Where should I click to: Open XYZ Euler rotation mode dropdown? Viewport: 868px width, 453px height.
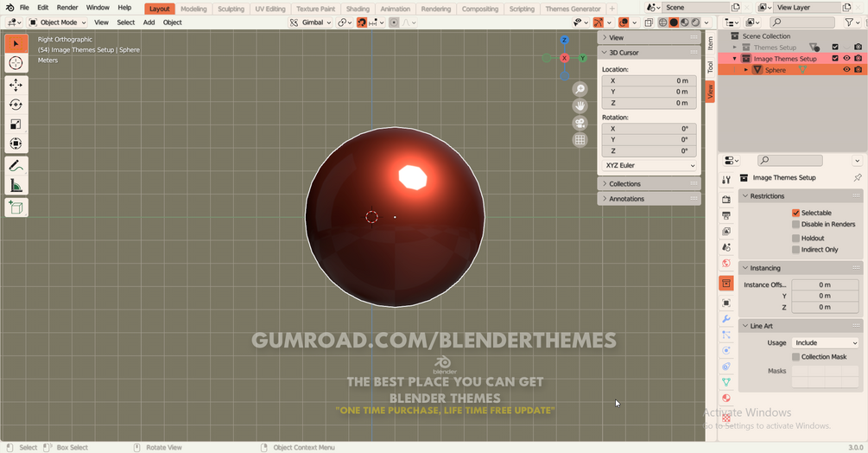click(649, 166)
